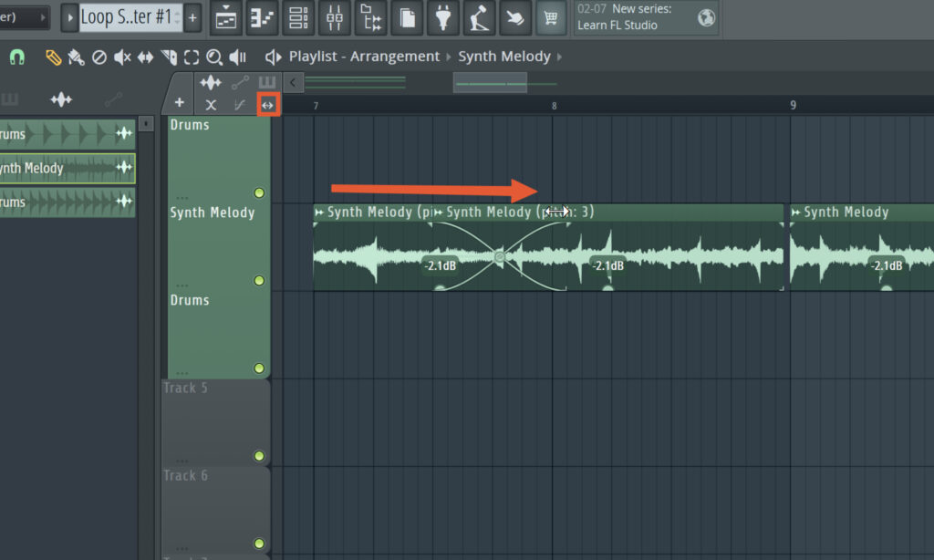Select the Delete tool
934x560 pixels.
pyautogui.click(x=99, y=57)
